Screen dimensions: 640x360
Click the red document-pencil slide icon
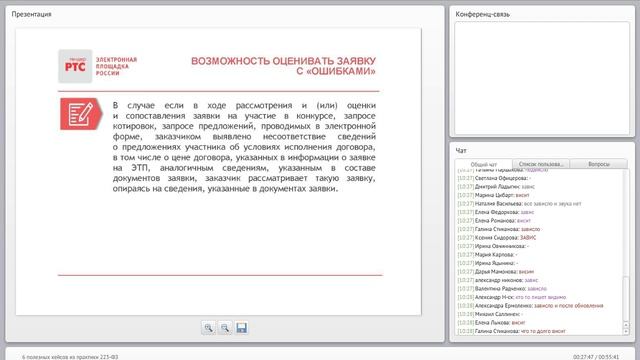pyautogui.click(x=81, y=114)
